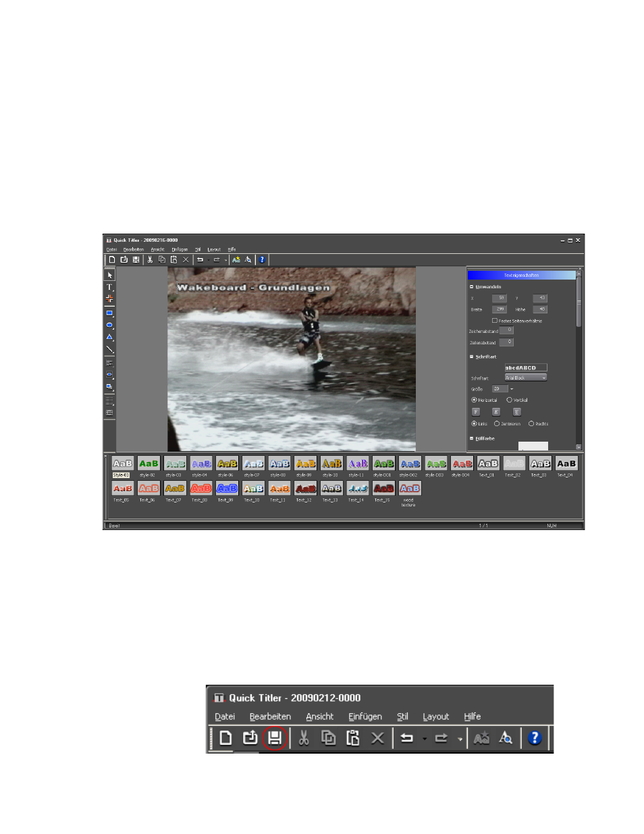Apply the Text_04 style thumbnail
The image size is (644, 834).
[x=566, y=464]
